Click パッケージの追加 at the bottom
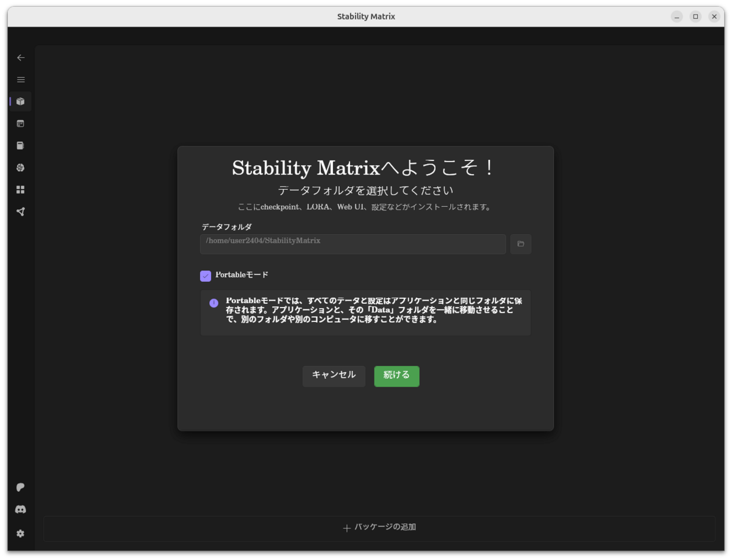This screenshot has height=560, width=732. (379, 528)
